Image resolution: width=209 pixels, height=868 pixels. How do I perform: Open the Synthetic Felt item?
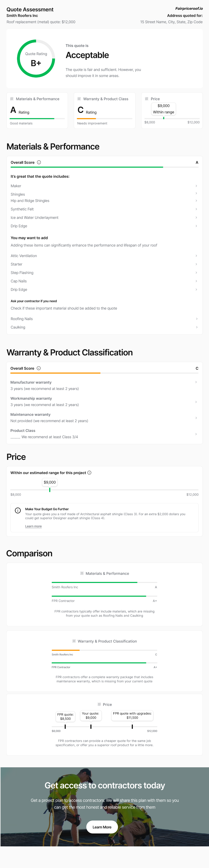pos(22,209)
